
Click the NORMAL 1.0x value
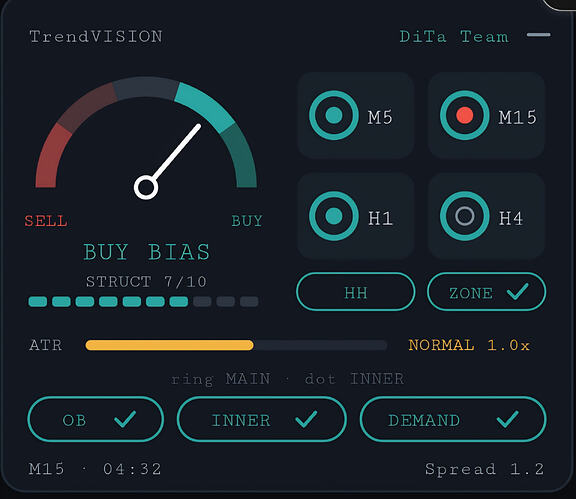(x=469, y=345)
